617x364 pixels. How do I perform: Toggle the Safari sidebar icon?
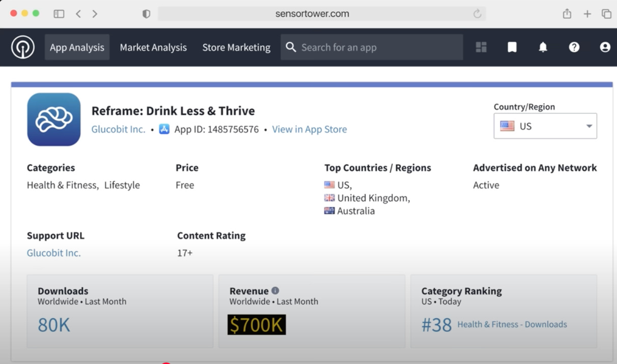coord(59,14)
